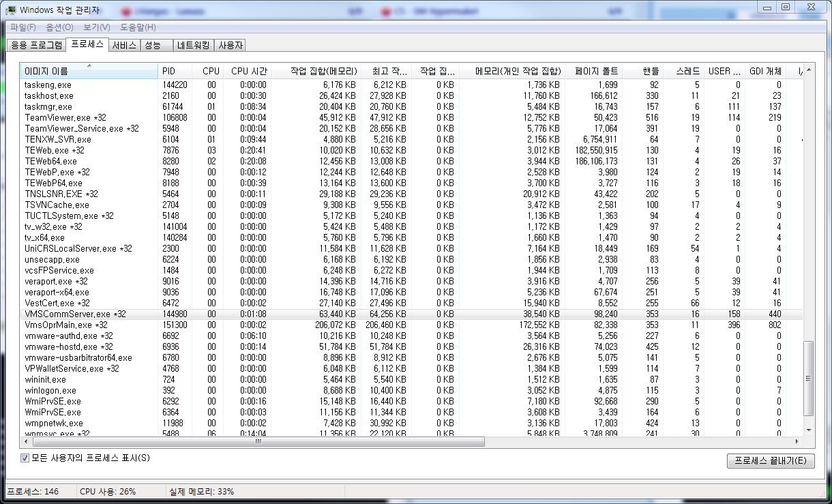Sort by the 스레드 column header

coord(683,72)
